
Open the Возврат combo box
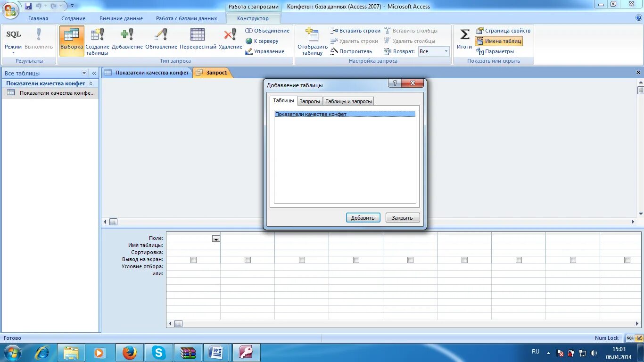coord(434,51)
